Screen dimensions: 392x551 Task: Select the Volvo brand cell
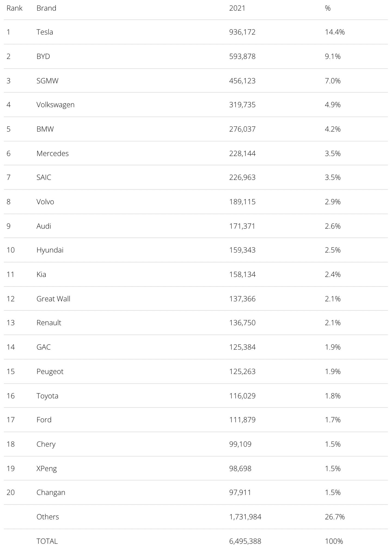[45, 202]
